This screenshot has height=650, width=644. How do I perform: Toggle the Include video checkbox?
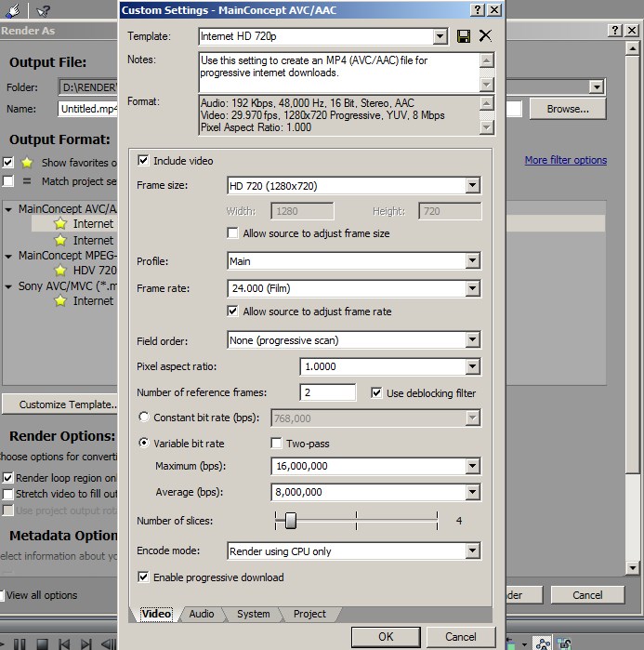click(x=143, y=161)
